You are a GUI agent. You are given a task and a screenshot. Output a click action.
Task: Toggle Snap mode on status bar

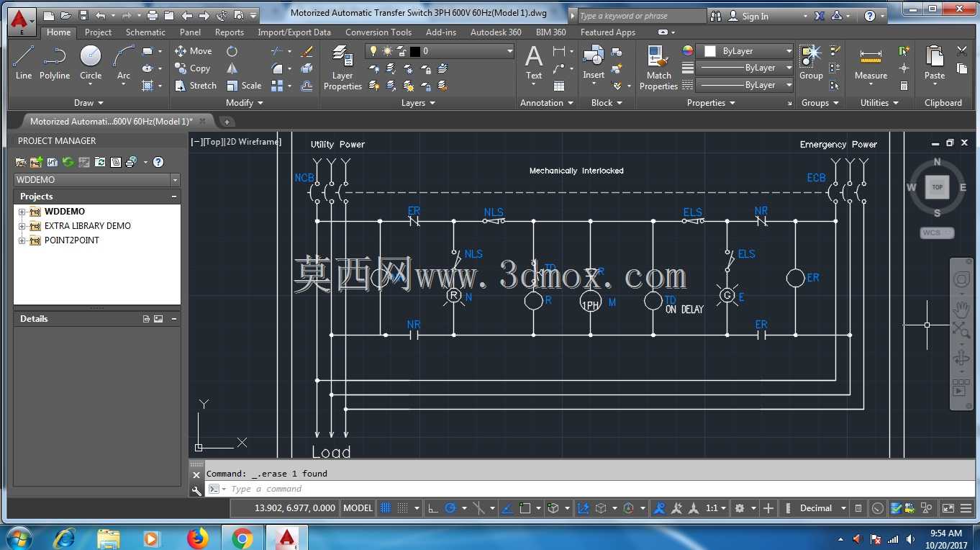click(x=403, y=508)
